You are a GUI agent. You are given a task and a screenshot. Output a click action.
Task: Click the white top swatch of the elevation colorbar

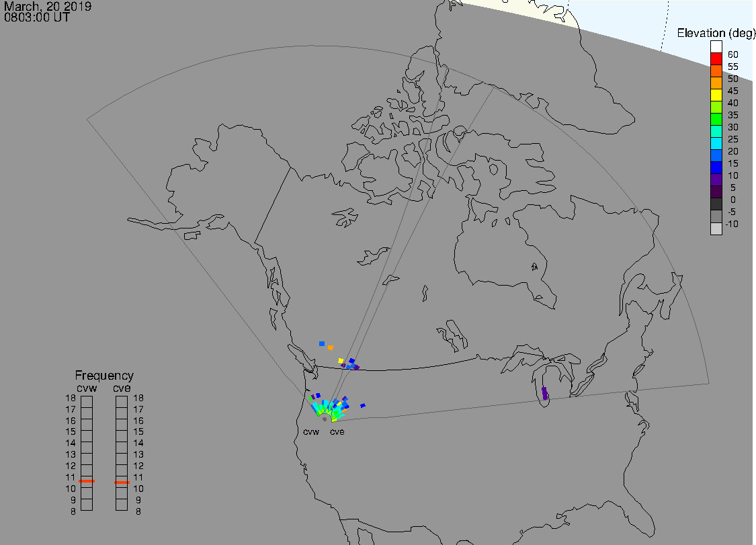pyautogui.click(x=716, y=47)
